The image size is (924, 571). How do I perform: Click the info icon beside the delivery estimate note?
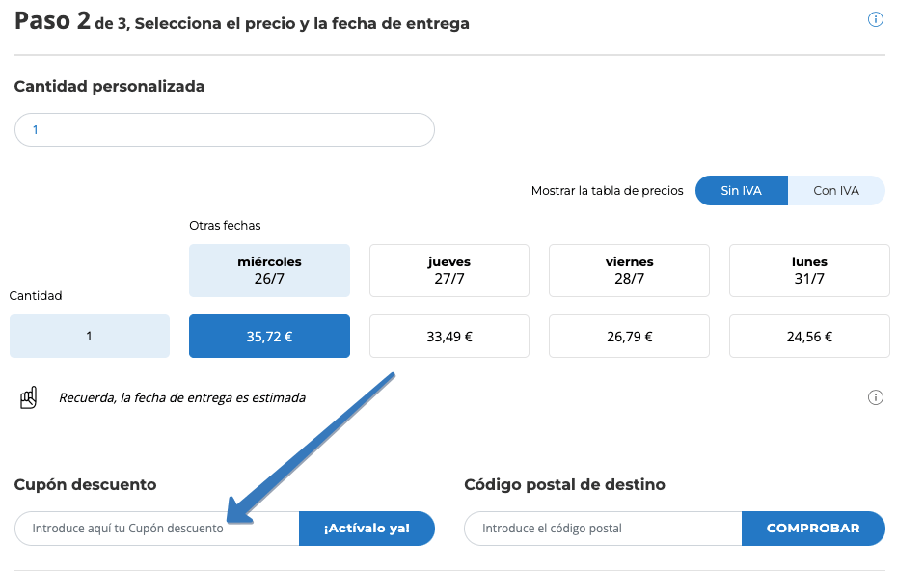[876, 396]
